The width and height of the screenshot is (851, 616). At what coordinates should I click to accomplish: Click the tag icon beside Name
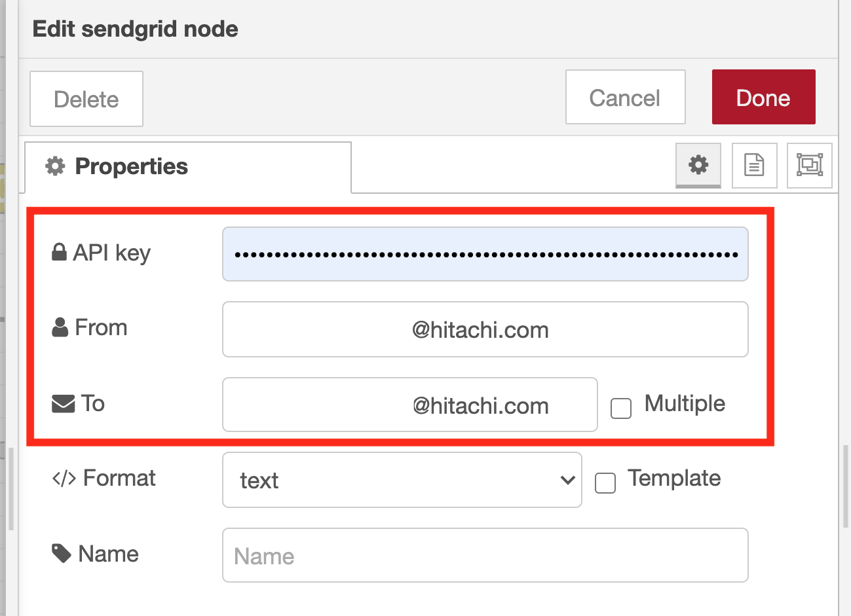click(x=62, y=554)
